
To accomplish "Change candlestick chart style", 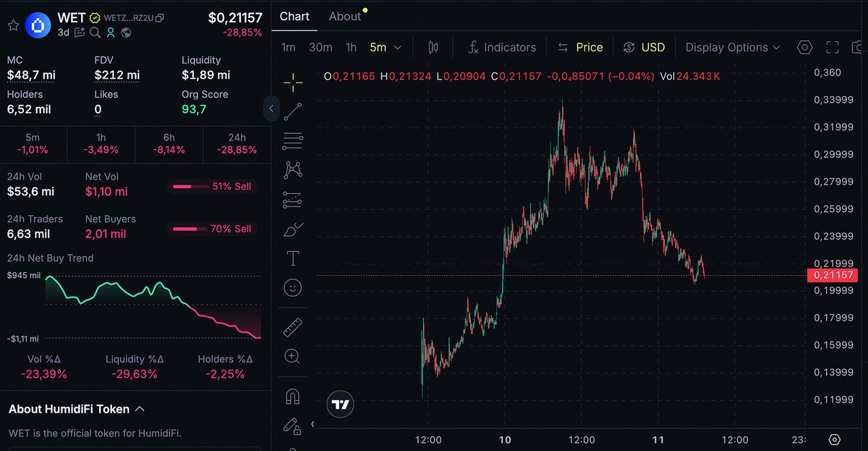I will coord(433,47).
